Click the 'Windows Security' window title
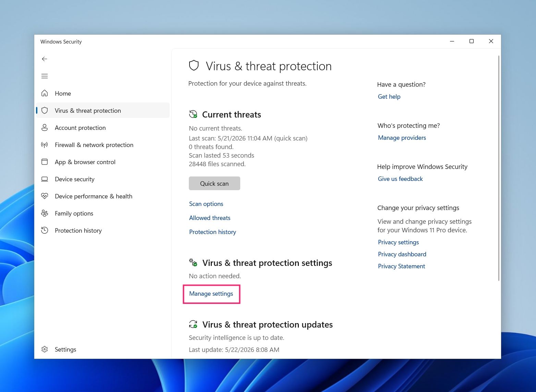Screen dimensions: 536x392 pos(61,41)
